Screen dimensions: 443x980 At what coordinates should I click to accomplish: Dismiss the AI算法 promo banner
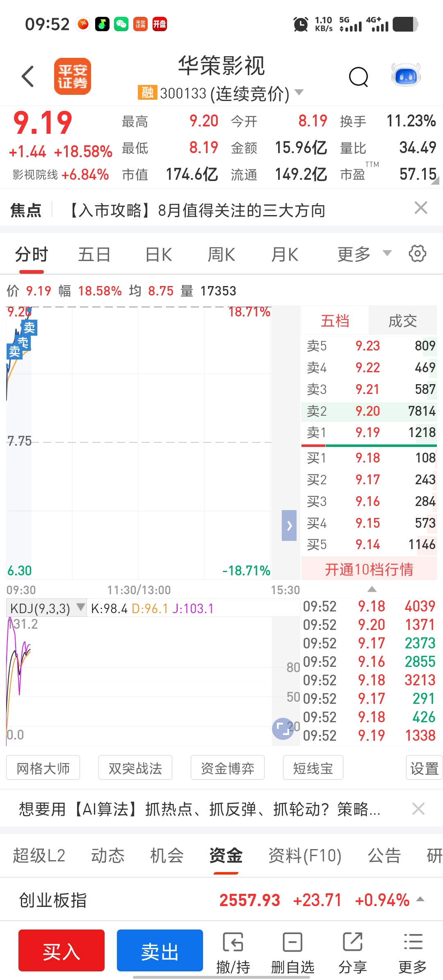(418, 809)
